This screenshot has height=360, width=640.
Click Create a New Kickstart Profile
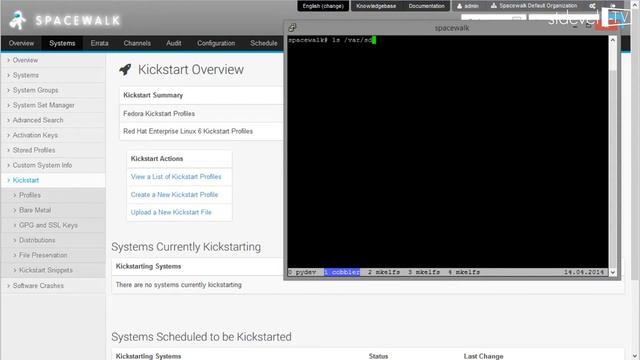[x=174, y=195]
